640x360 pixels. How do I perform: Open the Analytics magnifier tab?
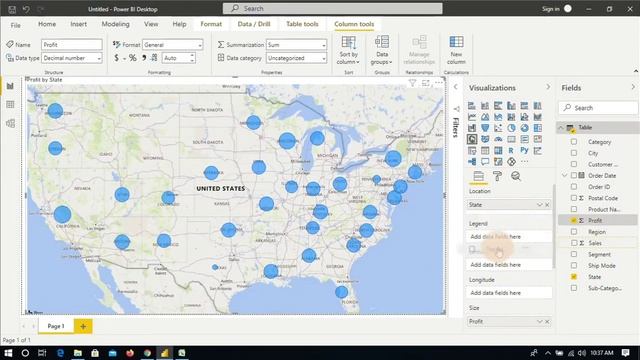[x=516, y=176]
